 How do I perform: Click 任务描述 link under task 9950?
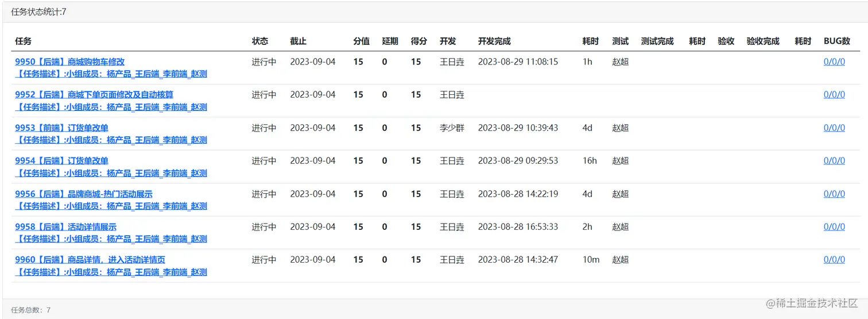point(111,74)
